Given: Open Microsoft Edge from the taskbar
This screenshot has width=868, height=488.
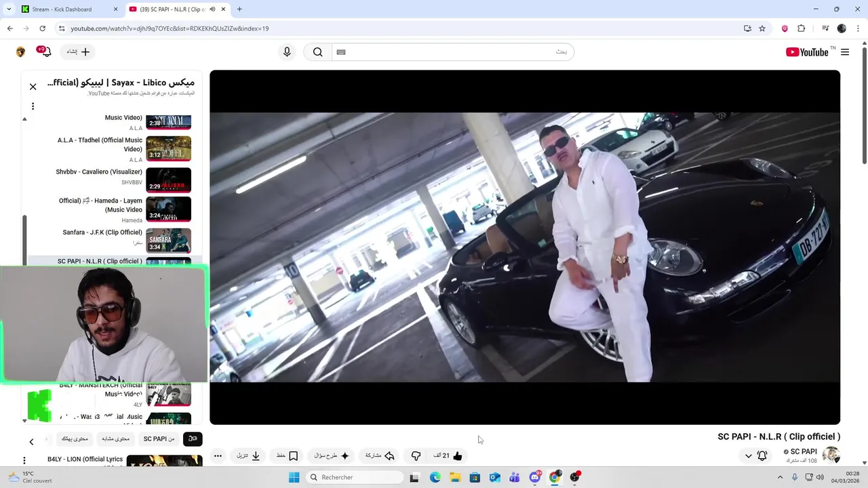Looking at the screenshot, I should [435, 477].
